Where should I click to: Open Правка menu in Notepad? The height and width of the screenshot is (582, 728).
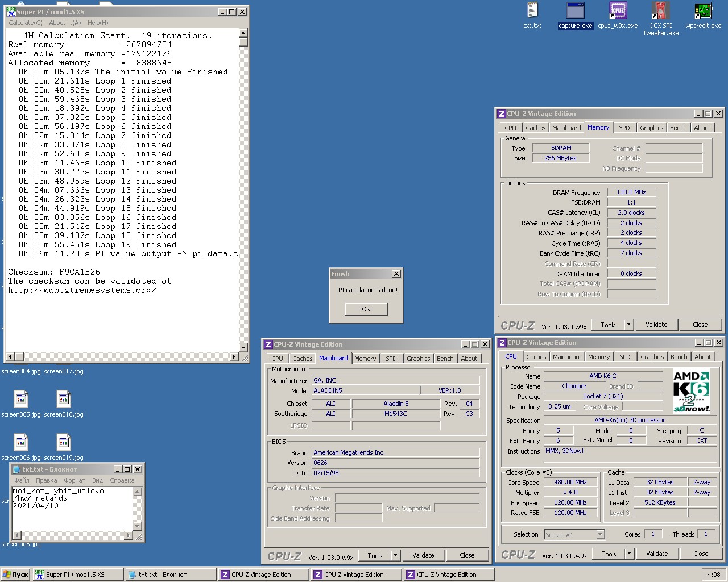(x=47, y=480)
